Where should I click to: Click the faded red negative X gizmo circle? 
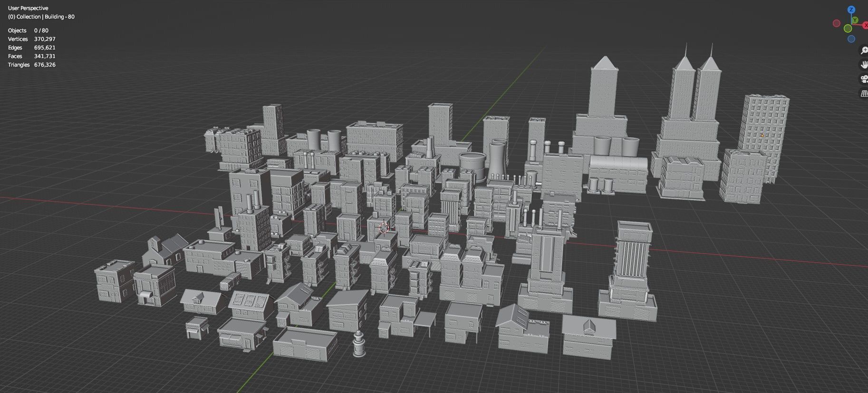pos(837,23)
